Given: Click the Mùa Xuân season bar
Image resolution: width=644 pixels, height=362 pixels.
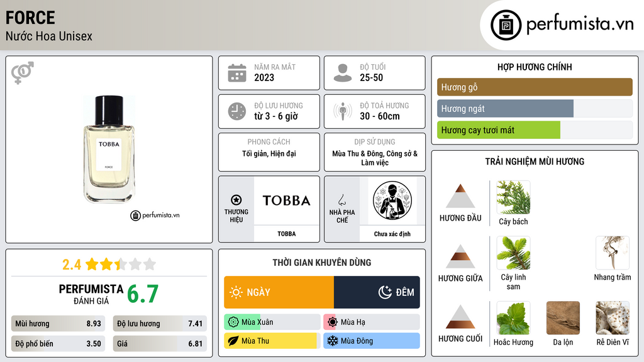Looking at the screenshot, I should pyautogui.click(x=272, y=322).
